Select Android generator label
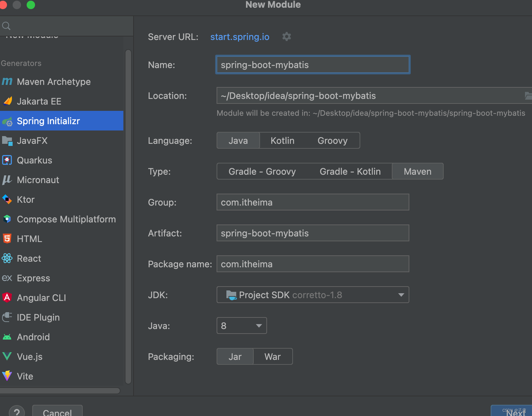This screenshot has height=416, width=532. coord(33,337)
